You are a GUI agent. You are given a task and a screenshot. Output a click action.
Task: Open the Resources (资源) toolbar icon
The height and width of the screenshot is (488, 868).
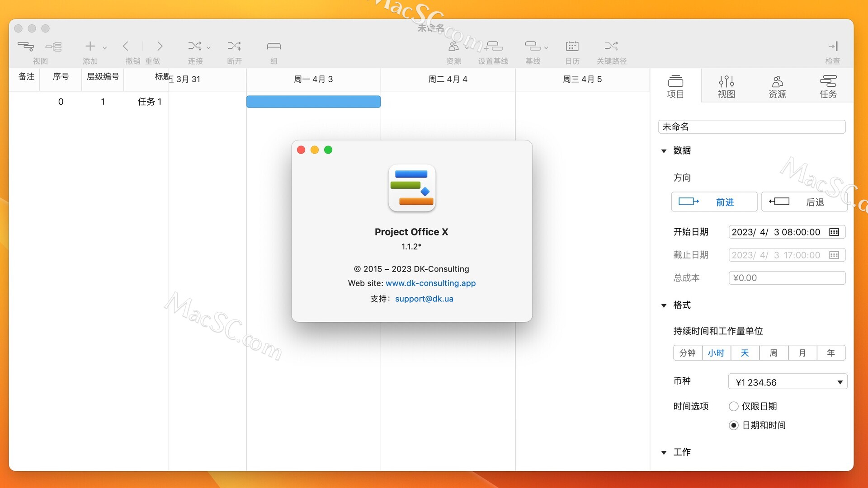[x=453, y=46]
